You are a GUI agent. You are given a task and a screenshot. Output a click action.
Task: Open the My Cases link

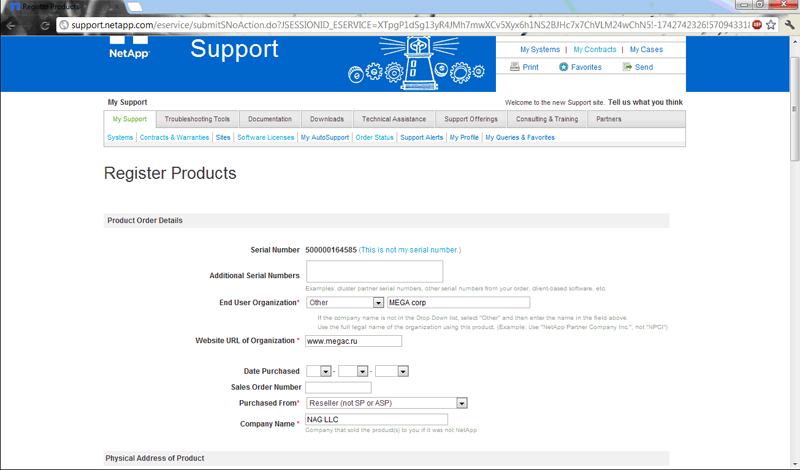point(645,49)
